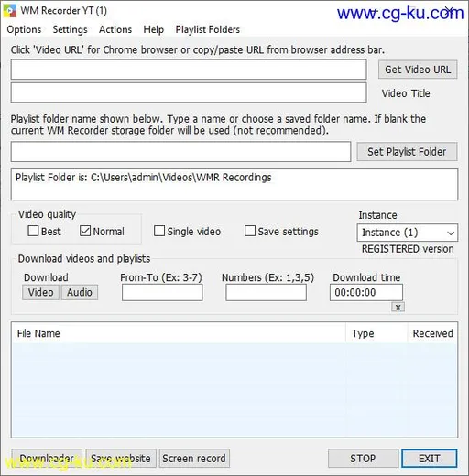Open the Help menu

[154, 29]
